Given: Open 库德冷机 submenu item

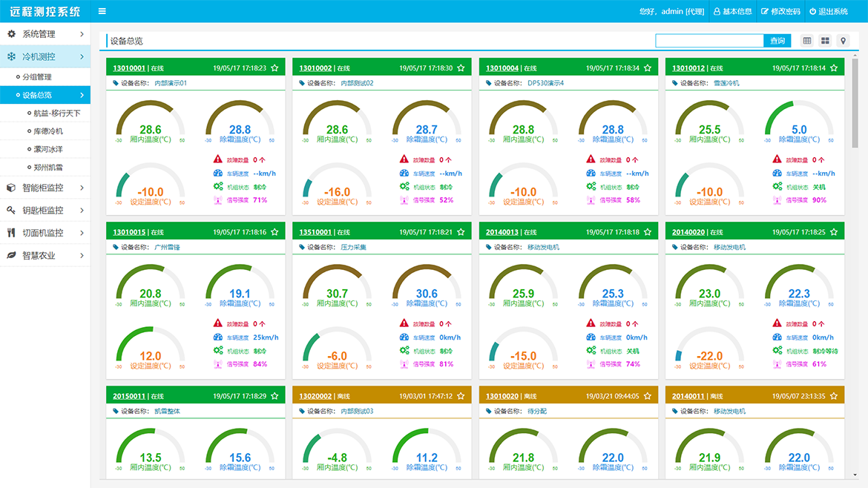Looking at the screenshot, I should tap(49, 131).
